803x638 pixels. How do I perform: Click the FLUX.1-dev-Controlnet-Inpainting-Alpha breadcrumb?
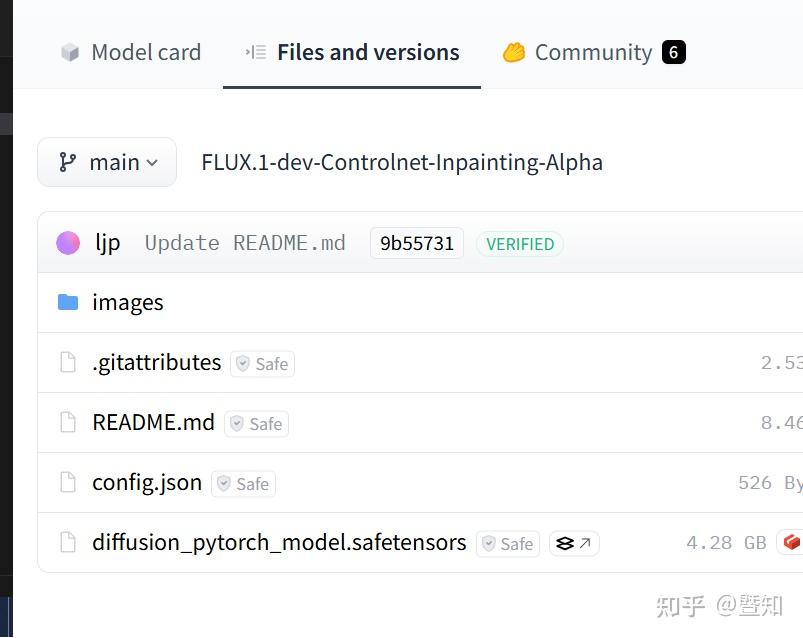401,161
